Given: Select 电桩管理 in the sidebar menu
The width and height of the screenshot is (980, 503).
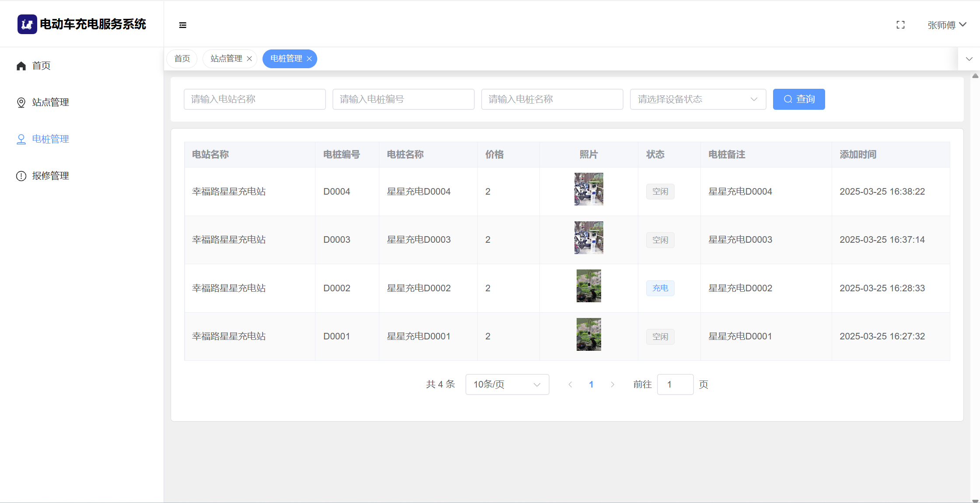Looking at the screenshot, I should point(50,139).
